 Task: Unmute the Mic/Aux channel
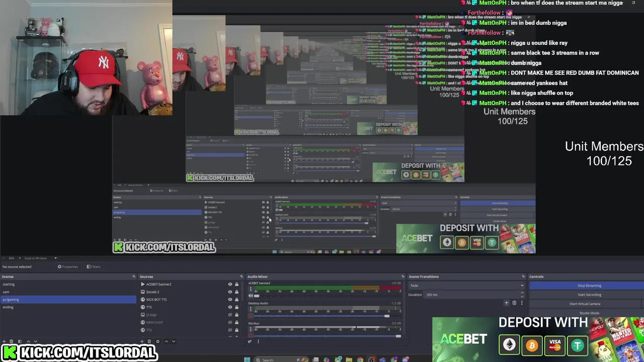click(x=251, y=335)
